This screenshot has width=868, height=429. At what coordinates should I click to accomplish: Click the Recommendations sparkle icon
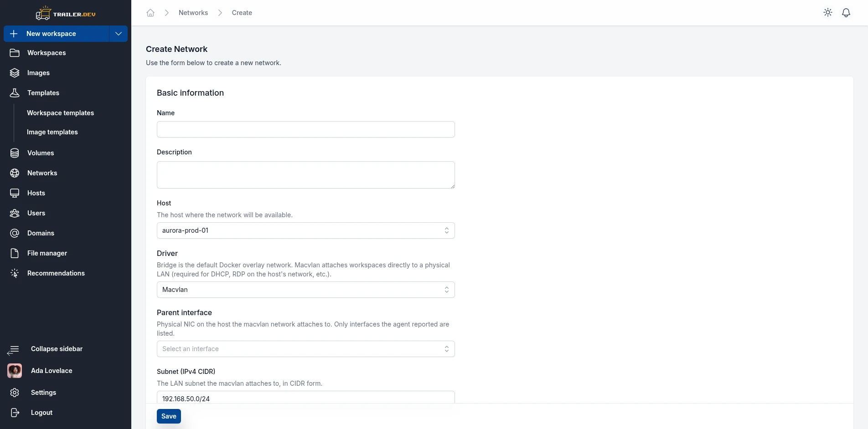[15, 273]
